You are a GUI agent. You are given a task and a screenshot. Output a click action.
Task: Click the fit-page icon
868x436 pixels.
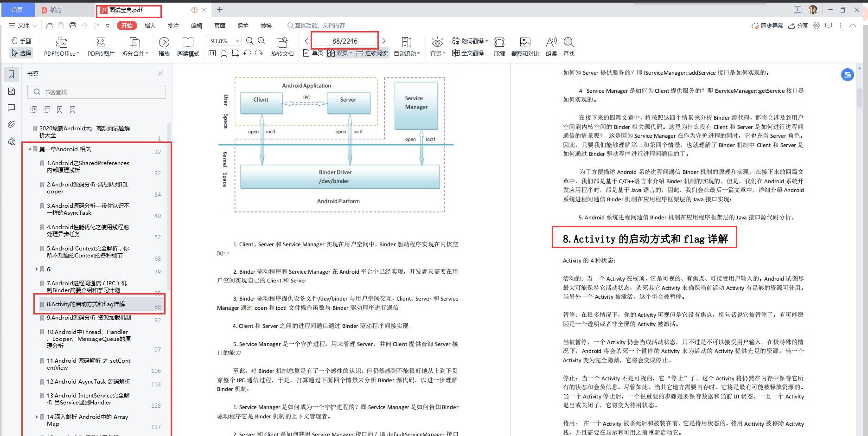click(224, 53)
